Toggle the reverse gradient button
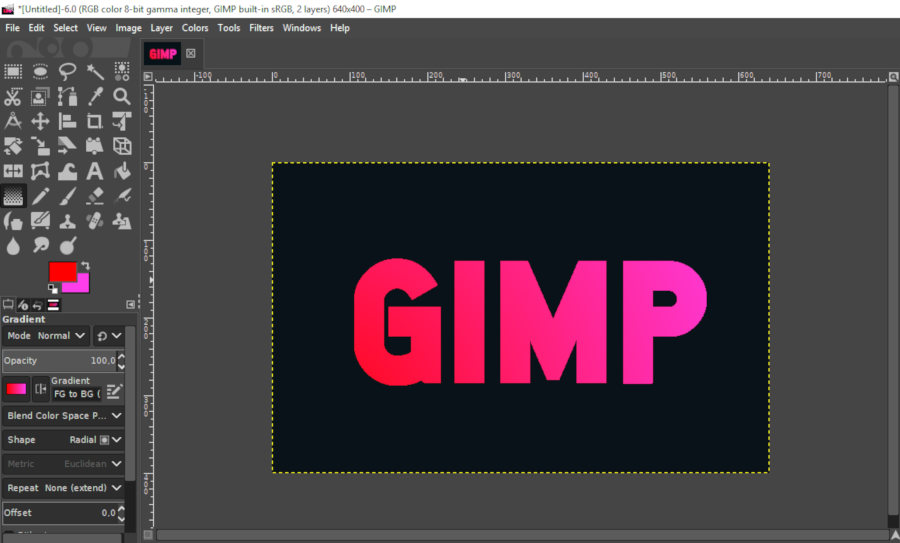The image size is (900, 543). tap(40, 389)
